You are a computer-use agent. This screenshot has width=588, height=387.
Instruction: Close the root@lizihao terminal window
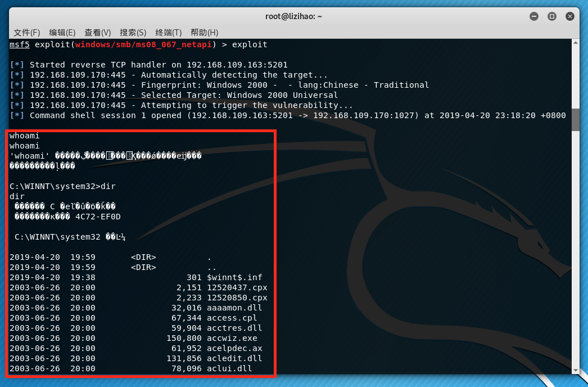[570, 16]
